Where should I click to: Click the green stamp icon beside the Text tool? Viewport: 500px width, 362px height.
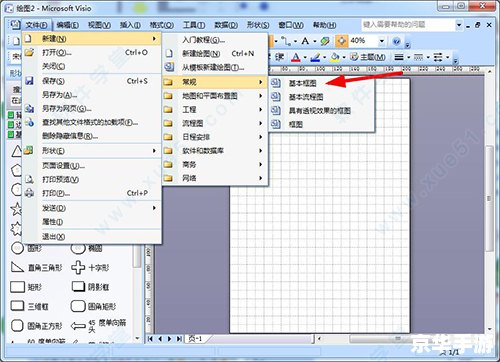(325, 41)
